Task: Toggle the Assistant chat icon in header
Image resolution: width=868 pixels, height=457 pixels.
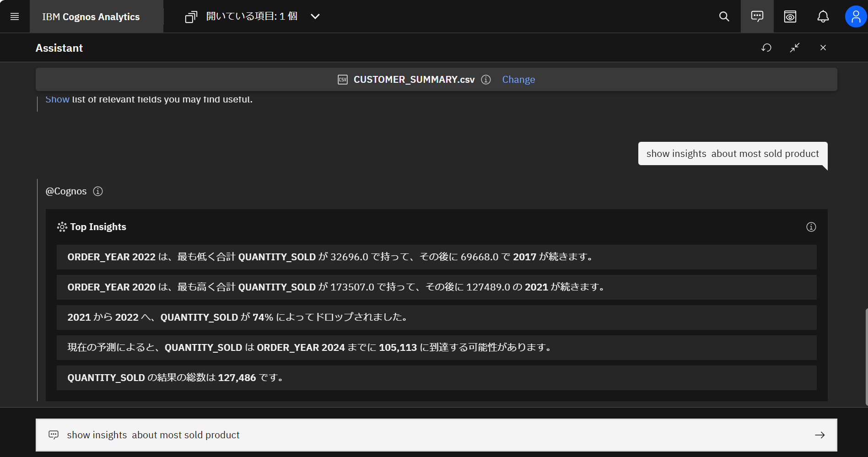Action: point(757,16)
